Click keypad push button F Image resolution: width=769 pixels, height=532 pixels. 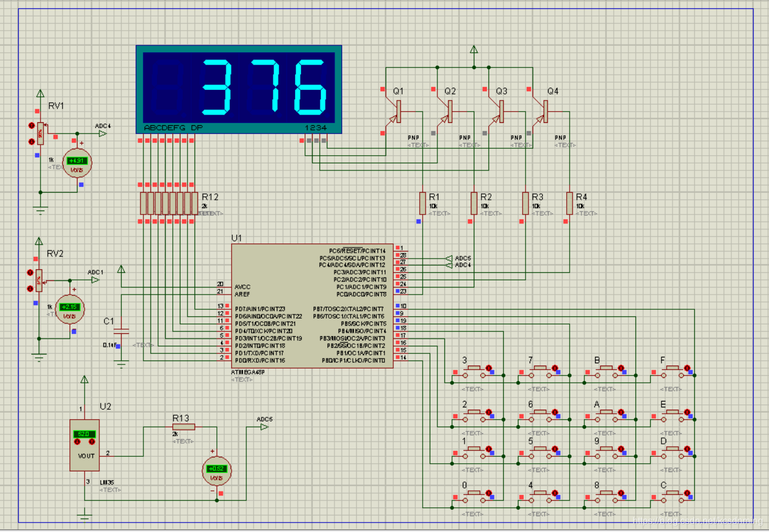click(673, 370)
